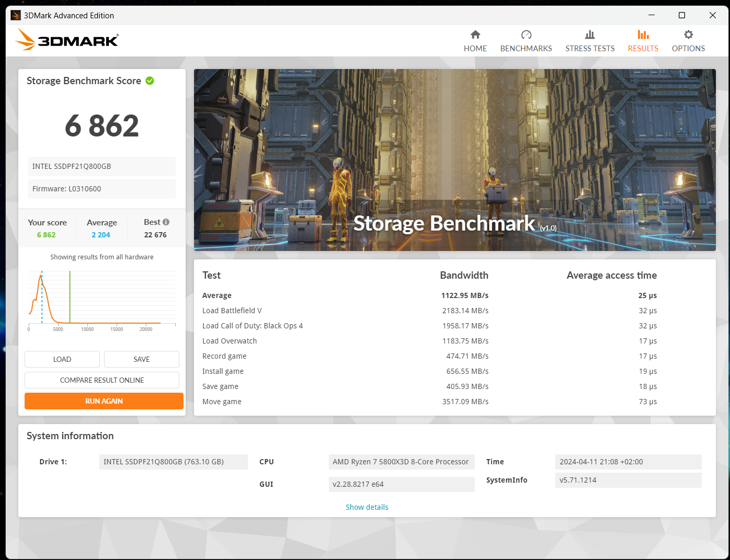Click the Firmware: L0310600 field

coord(102,189)
